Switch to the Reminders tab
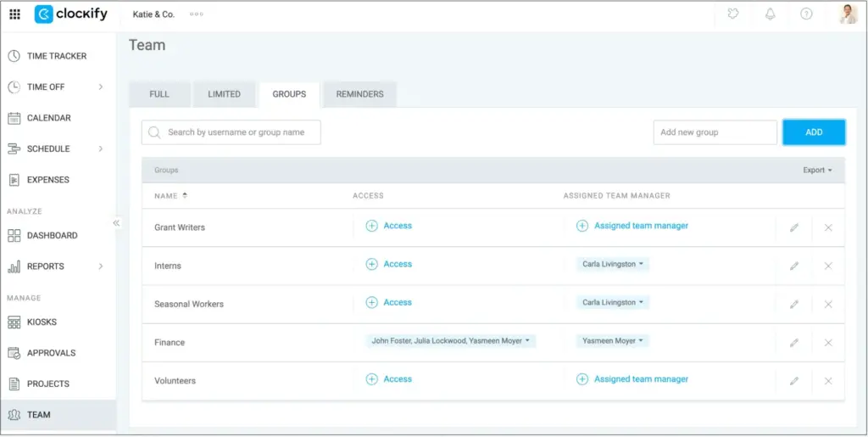 point(359,95)
